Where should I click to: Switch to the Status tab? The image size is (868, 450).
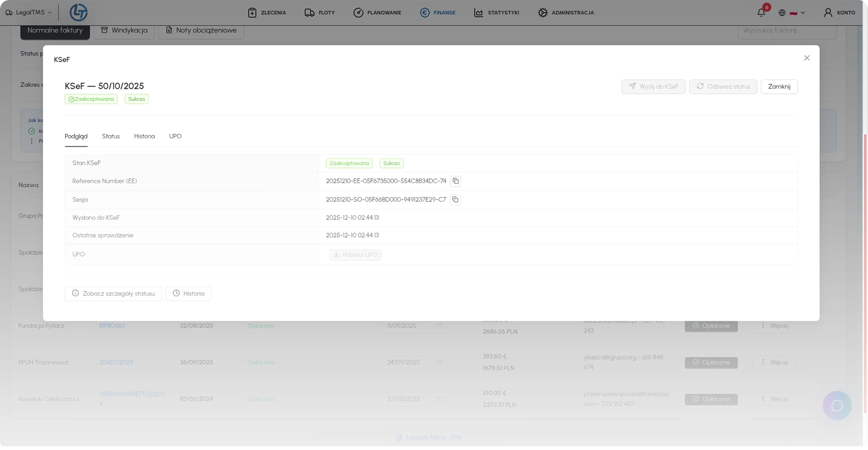[x=111, y=137]
